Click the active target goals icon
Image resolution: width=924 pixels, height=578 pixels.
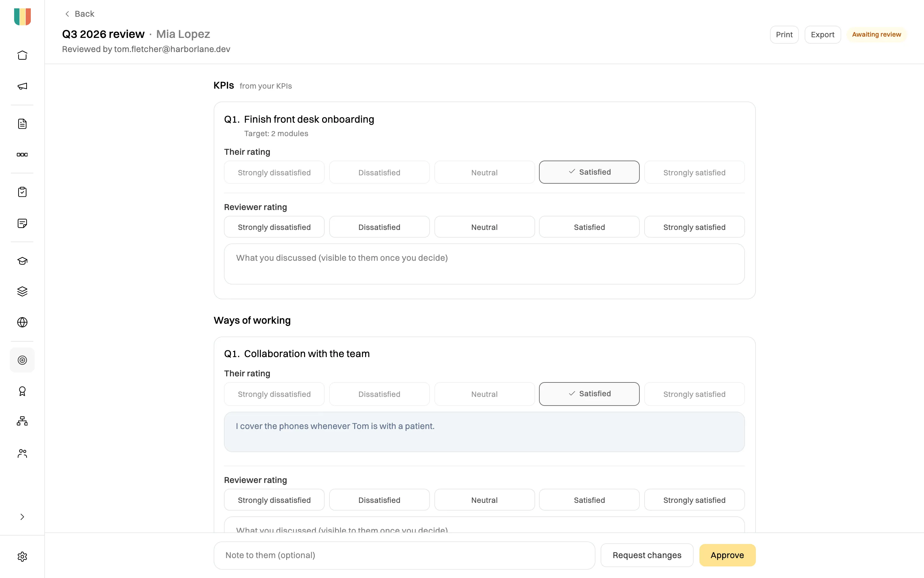click(x=22, y=360)
